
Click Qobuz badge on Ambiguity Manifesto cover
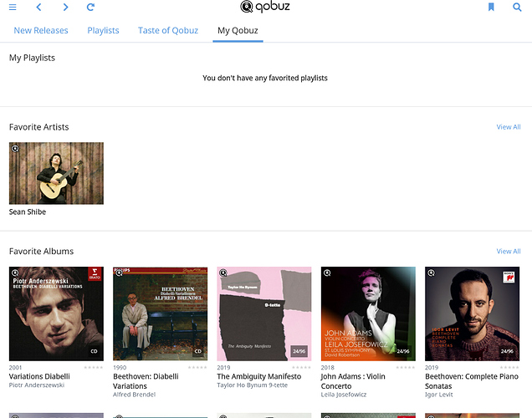[x=223, y=273]
